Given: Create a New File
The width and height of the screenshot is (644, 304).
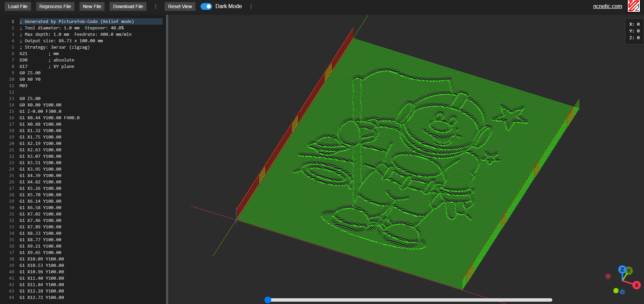Looking at the screenshot, I should (92, 6).
